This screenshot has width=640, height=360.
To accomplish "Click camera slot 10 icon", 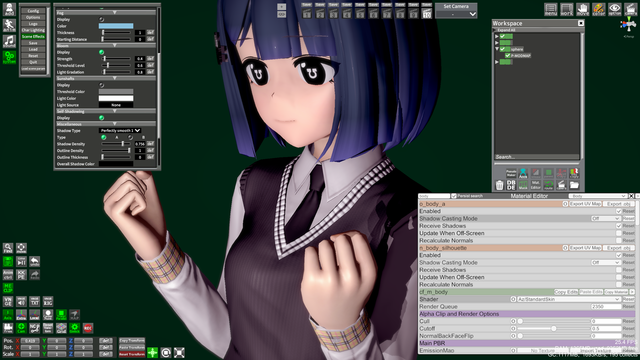I will (x=427, y=13).
